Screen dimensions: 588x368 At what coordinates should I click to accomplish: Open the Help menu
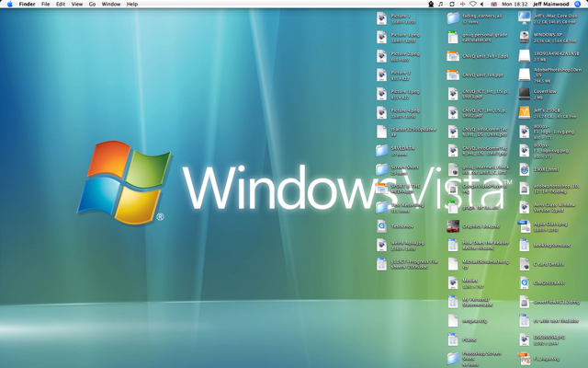(132, 4)
